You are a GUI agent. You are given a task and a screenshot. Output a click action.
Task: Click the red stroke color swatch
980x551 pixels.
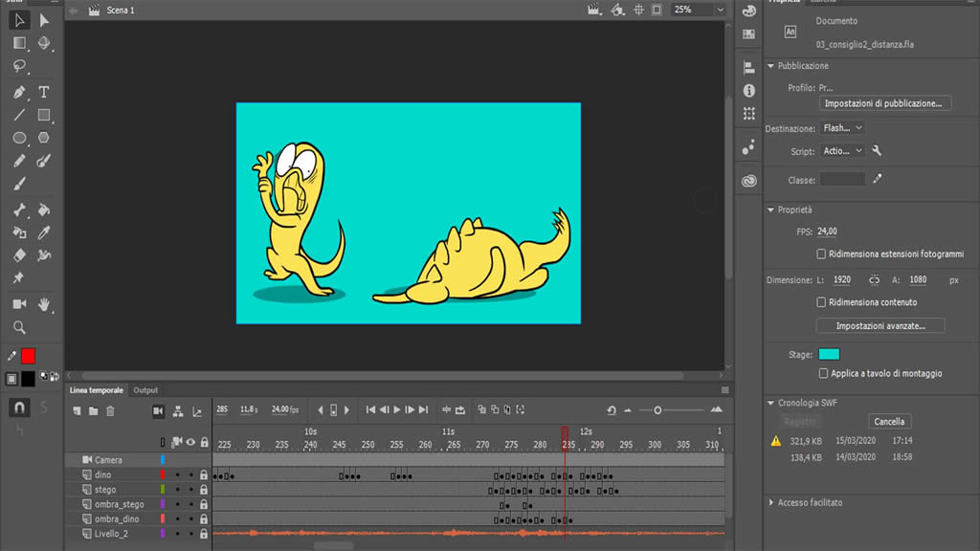(x=28, y=356)
